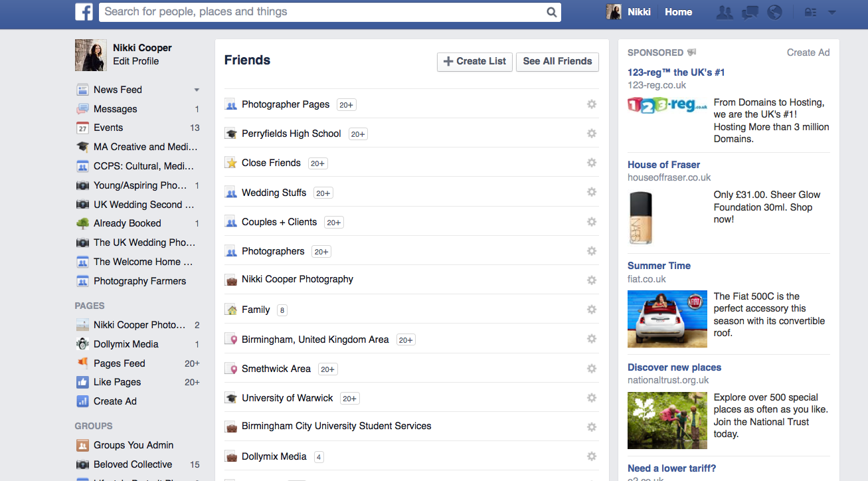
Task: Click the Family house icon
Action: [x=231, y=310]
